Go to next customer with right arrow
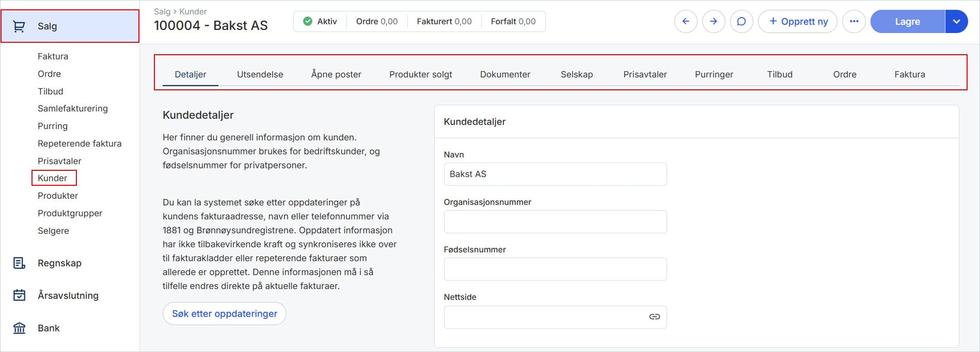Viewport: 980px width, 352px height. pyautogui.click(x=714, y=22)
